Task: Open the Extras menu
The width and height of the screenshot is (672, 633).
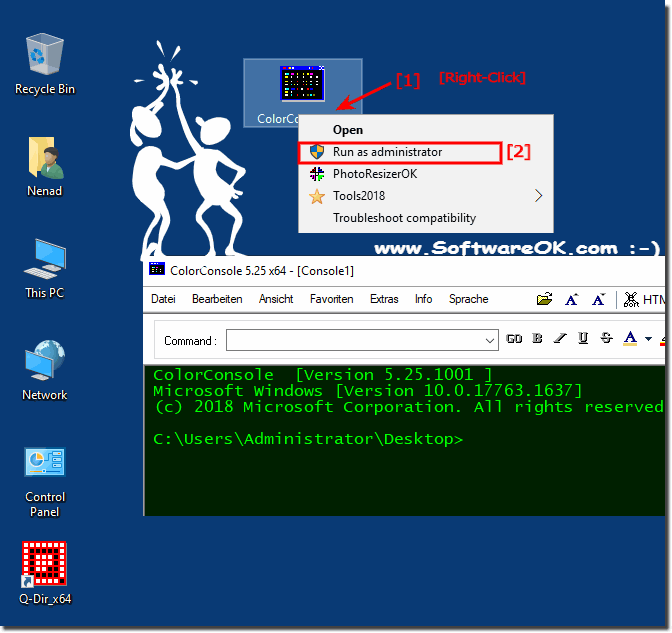Action: (384, 299)
